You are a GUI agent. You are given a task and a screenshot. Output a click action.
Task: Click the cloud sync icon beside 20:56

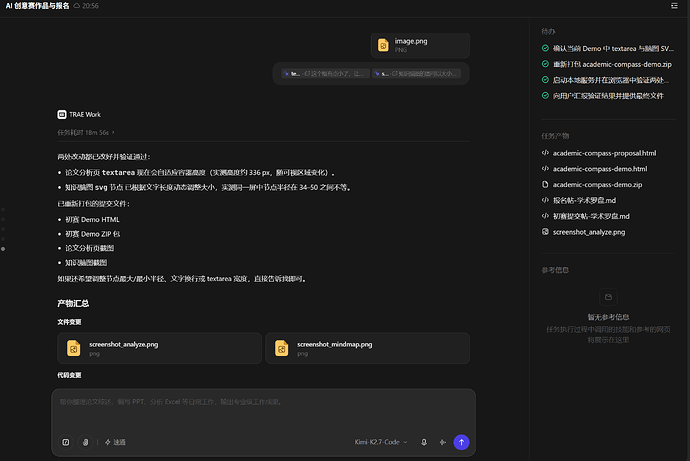coord(77,6)
